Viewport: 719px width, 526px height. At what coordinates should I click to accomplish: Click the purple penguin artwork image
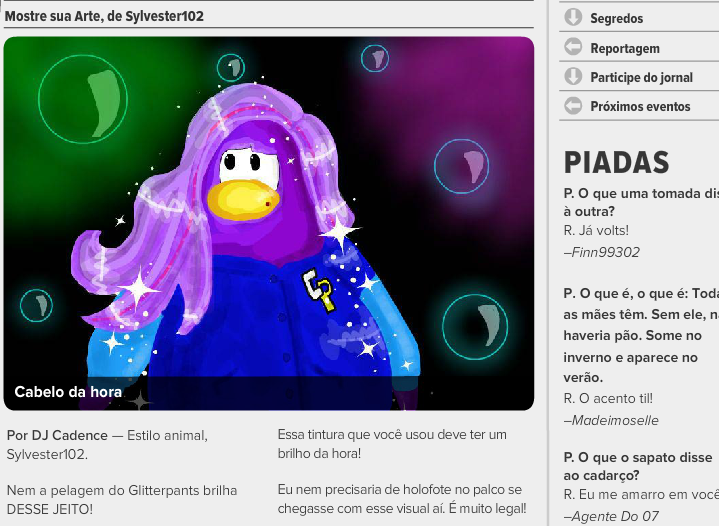pyautogui.click(x=269, y=223)
